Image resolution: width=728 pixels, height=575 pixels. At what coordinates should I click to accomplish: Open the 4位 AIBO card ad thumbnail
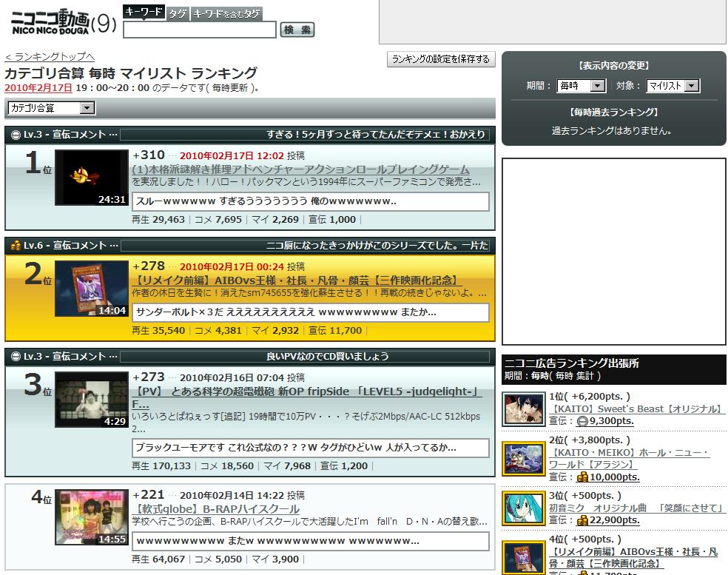524,558
